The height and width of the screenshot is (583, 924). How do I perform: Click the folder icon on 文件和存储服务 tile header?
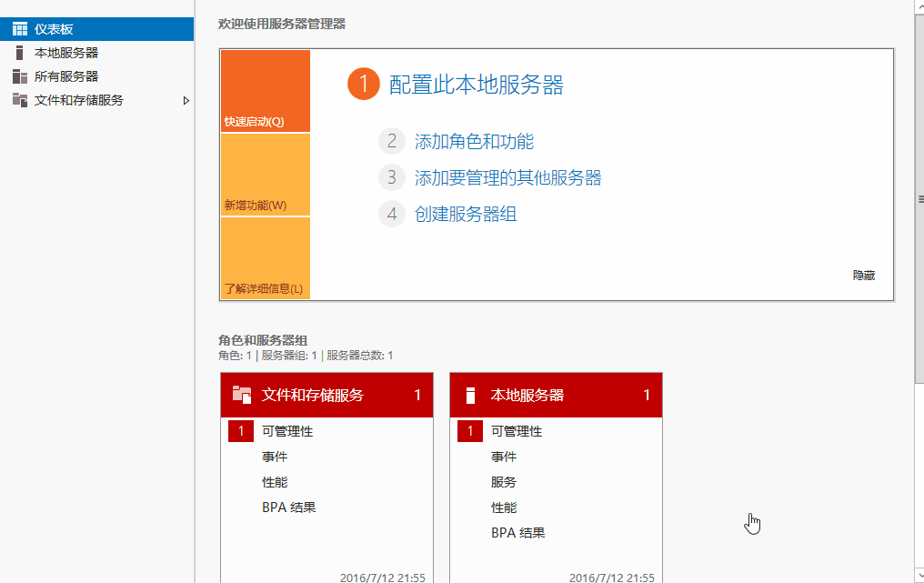point(242,395)
